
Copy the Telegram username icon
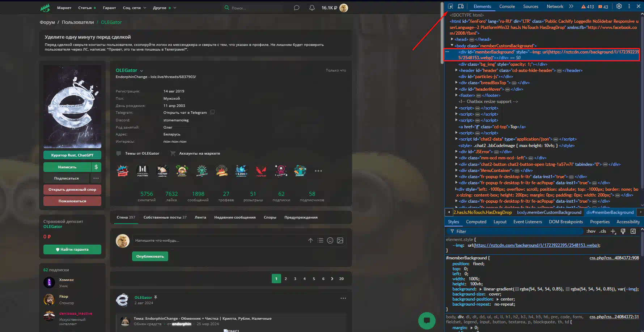point(212,112)
